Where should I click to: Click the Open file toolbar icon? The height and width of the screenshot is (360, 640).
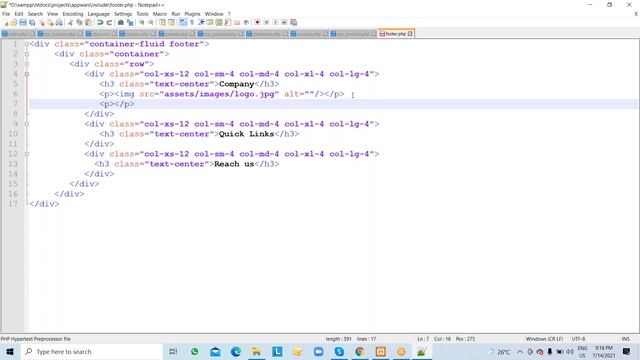pos(14,22)
